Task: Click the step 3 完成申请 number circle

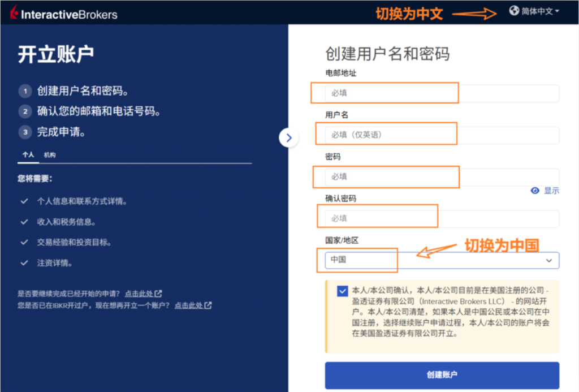Action: [25, 132]
